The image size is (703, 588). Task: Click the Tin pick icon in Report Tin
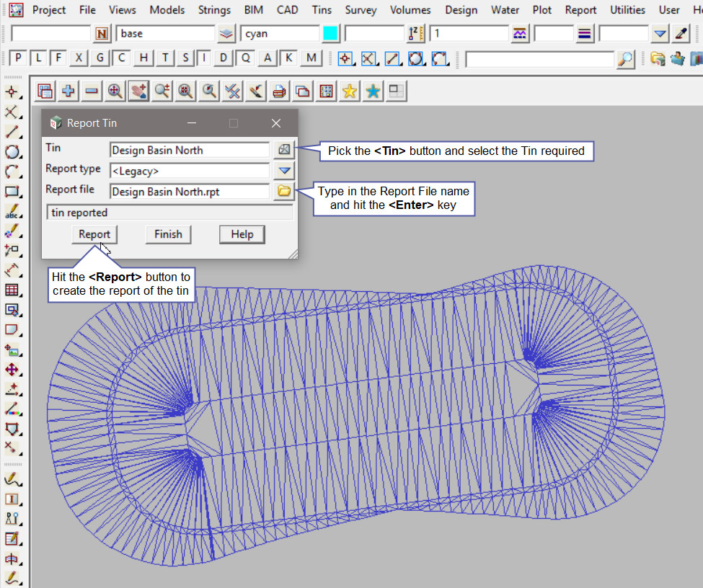point(283,150)
